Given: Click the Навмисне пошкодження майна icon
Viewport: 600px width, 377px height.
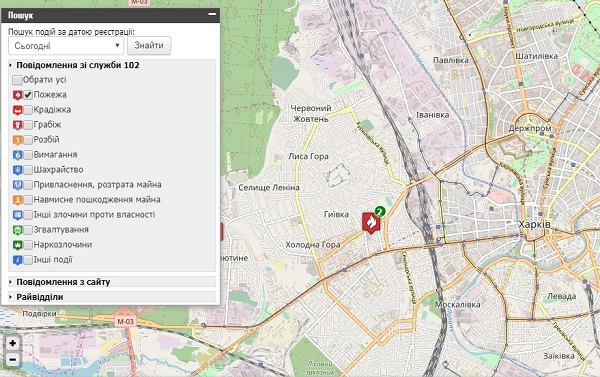Looking at the screenshot, I should tap(18, 200).
